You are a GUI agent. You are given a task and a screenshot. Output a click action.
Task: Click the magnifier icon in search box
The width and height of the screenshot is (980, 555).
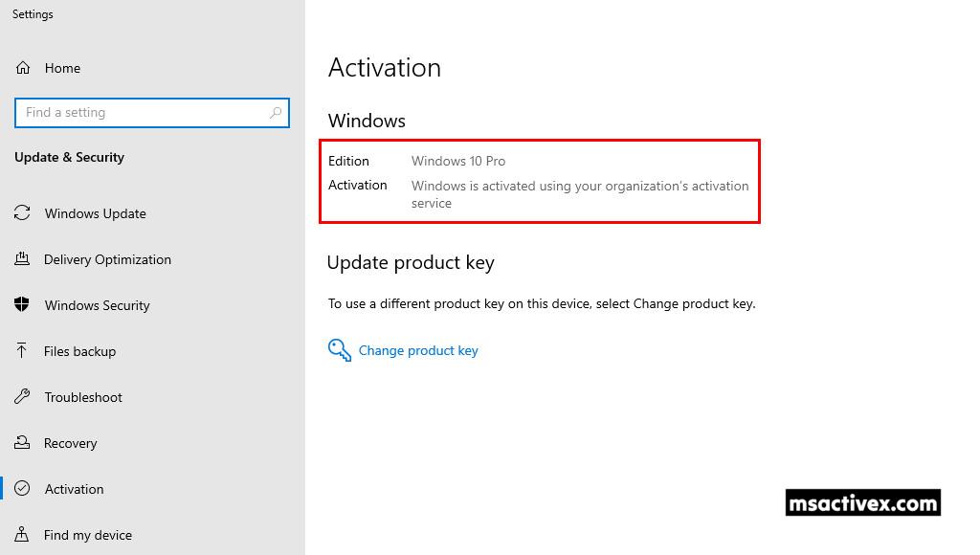[x=276, y=113]
